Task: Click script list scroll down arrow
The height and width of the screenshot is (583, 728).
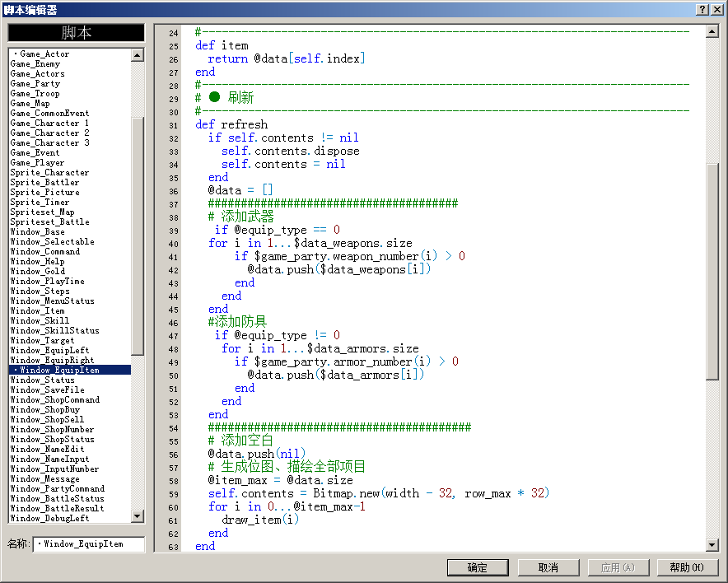Action: tap(137, 515)
